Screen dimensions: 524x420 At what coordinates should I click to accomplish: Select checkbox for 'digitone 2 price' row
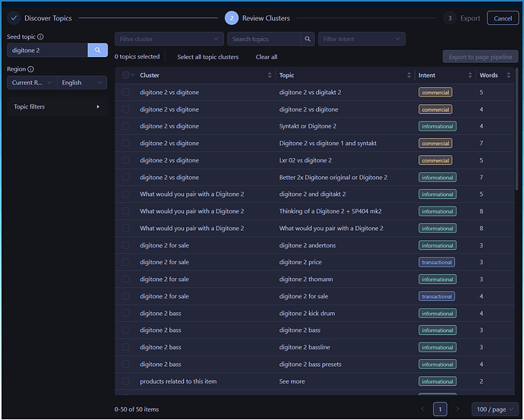[125, 262]
